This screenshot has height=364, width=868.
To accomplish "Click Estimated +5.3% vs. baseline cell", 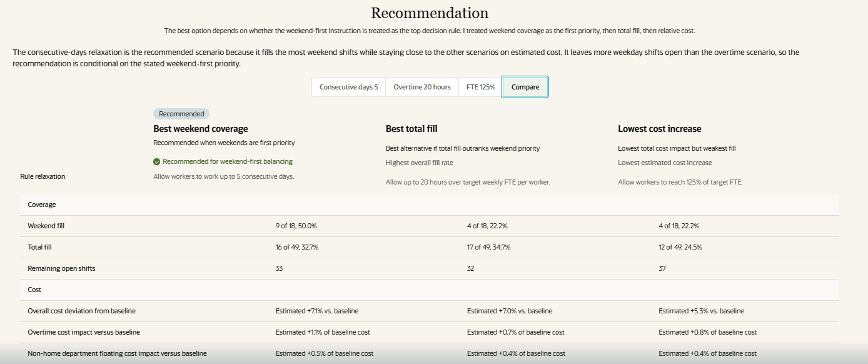I will 701,311.
